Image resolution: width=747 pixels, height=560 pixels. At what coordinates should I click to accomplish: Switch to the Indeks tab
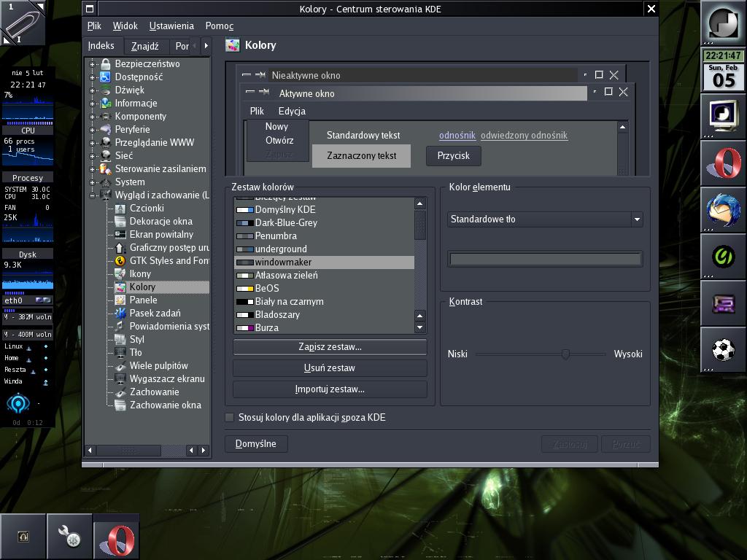coord(101,46)
